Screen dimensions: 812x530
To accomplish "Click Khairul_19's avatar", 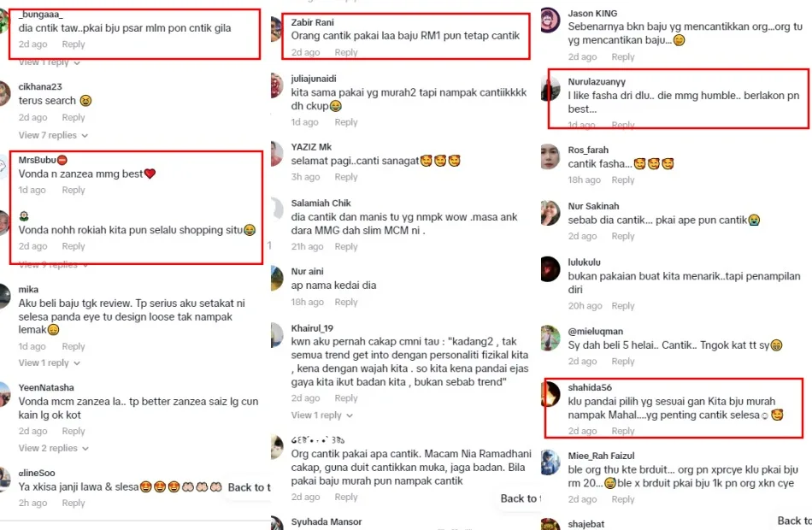I will (x=277, y=334).
